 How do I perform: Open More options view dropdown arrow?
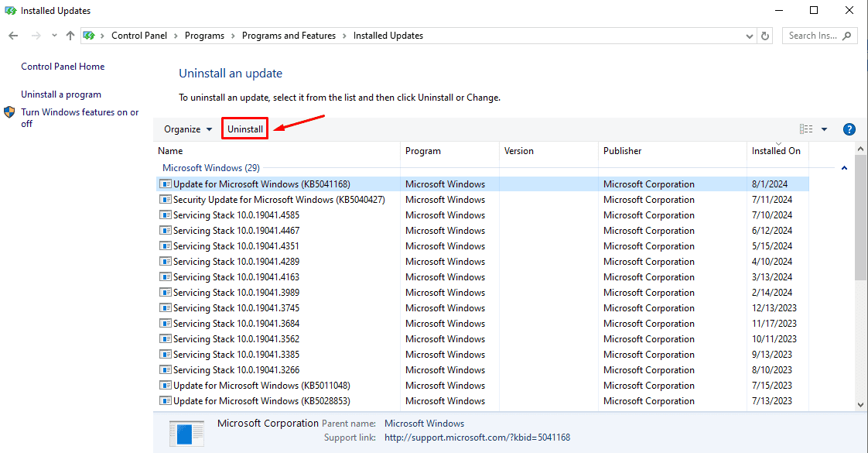pyautogui.click(x=824, y=129)
